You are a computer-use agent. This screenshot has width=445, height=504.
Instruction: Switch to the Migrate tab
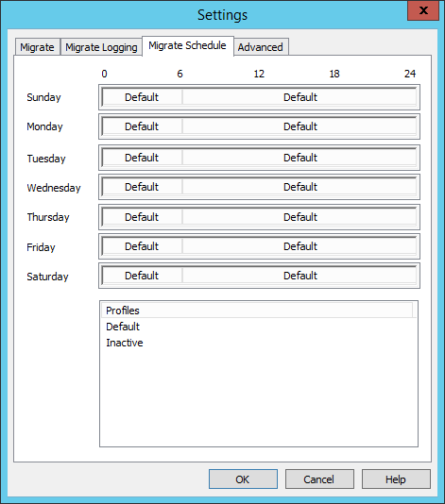[38, 47]
